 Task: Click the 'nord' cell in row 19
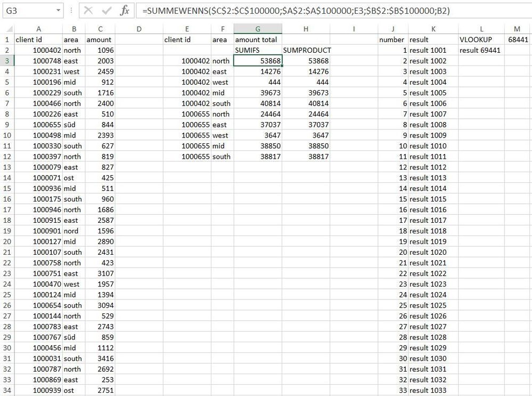pyautogui.click(x=74, y=231)
